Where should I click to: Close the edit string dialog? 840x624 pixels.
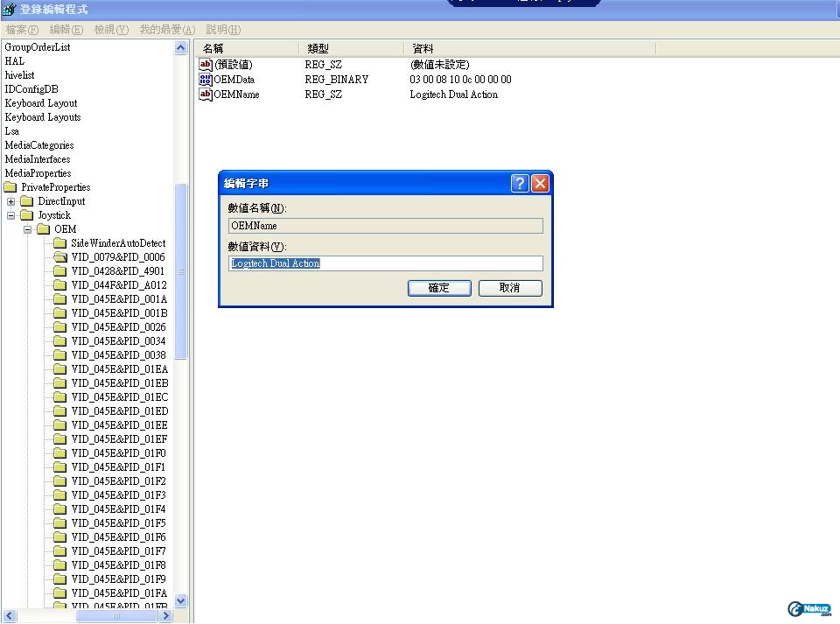[x=540, y=183]
